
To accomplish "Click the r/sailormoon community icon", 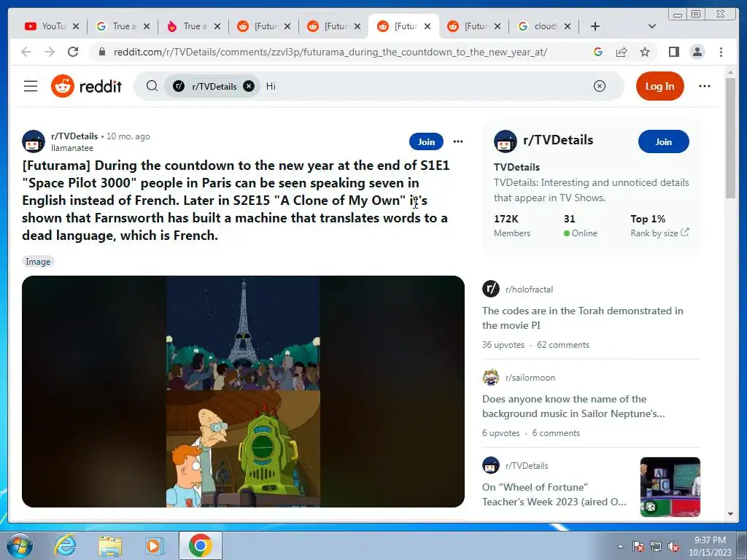I will 491,377.
